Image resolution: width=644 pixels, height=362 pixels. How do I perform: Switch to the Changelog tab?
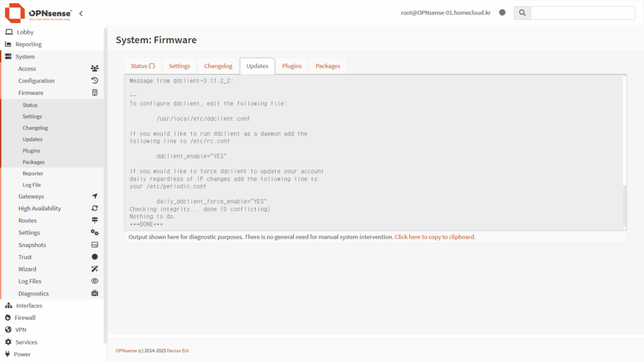click(218, 66)
